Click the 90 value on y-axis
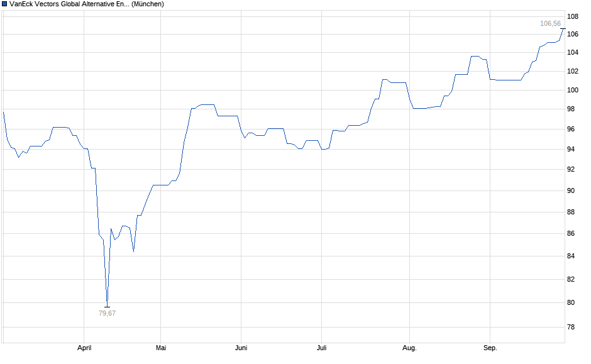Image resolution: width=591 pixels, height=364 pixels. [571, 190]
